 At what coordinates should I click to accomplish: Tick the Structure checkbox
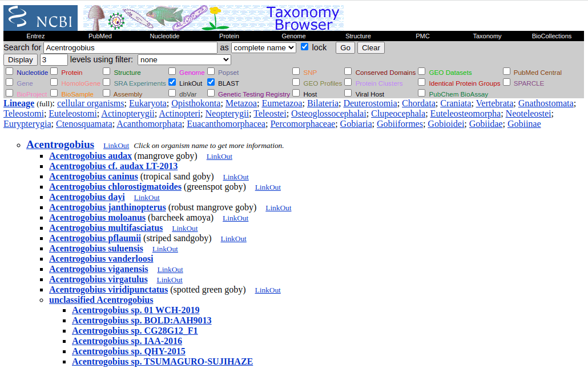pyautogui.click(x=107, y=71)
